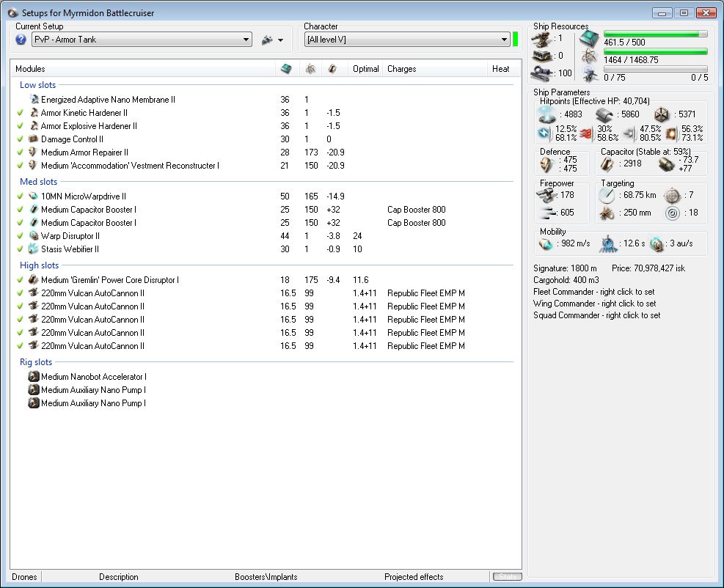
Task: Toggle the checkmark for Medium 'Gremlin' Power Core Disruptor I
Action: pos(20,280)
